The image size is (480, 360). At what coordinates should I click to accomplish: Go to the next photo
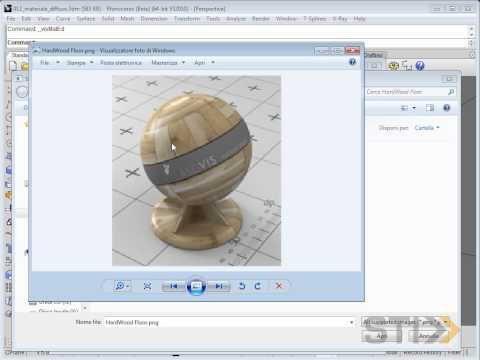[219, 286]
